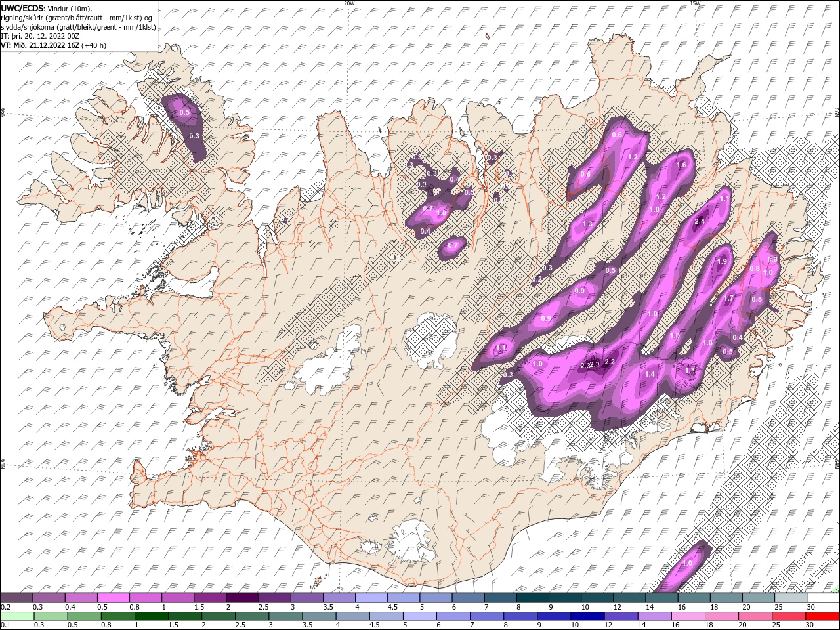Pick darkest green rain swatch 1–1.5
The height and width of the screenshot is (630, 840).
(x=151, y=616)
